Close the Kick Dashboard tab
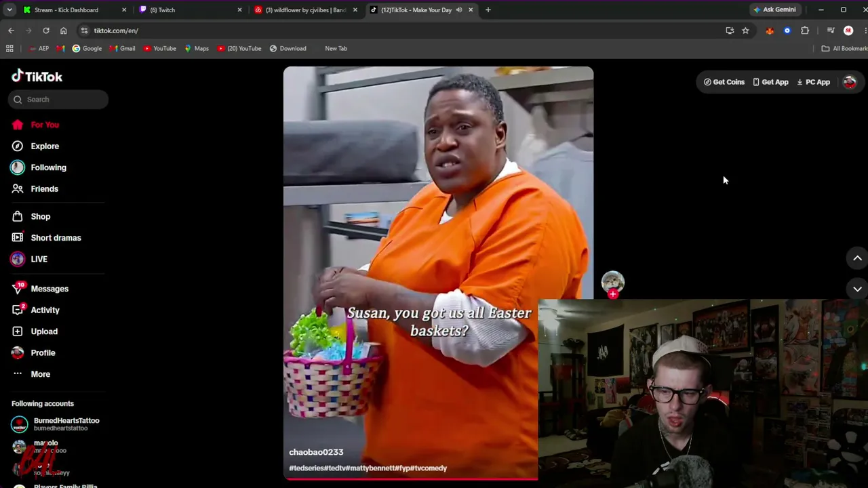868x488 pixels. (124, 10)
